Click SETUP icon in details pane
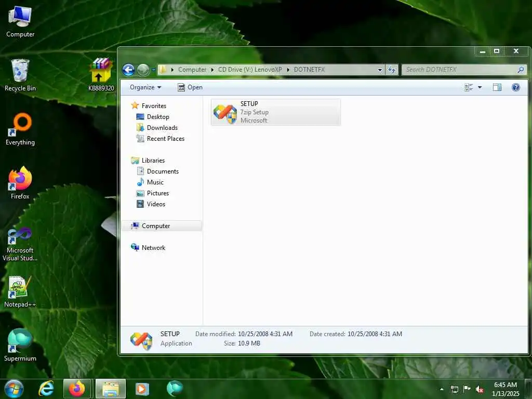Viewport: 532px width, 399px height. [141, 340]
